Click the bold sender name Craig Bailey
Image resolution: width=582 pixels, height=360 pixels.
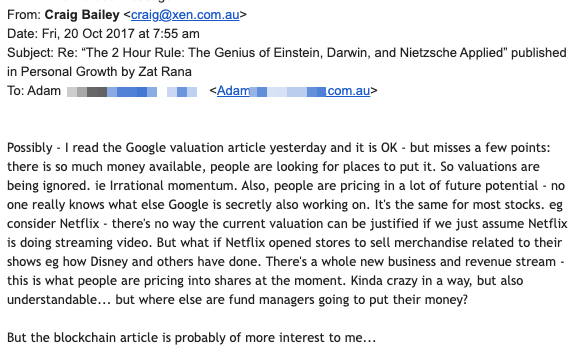pyautogui.click(x=82, y=15)
